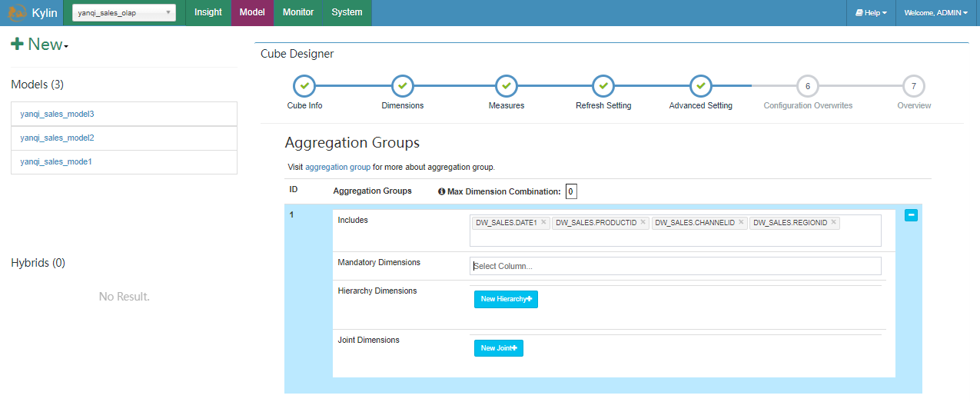Click the New Joint button
980x402 pixels.
point(499,348)
